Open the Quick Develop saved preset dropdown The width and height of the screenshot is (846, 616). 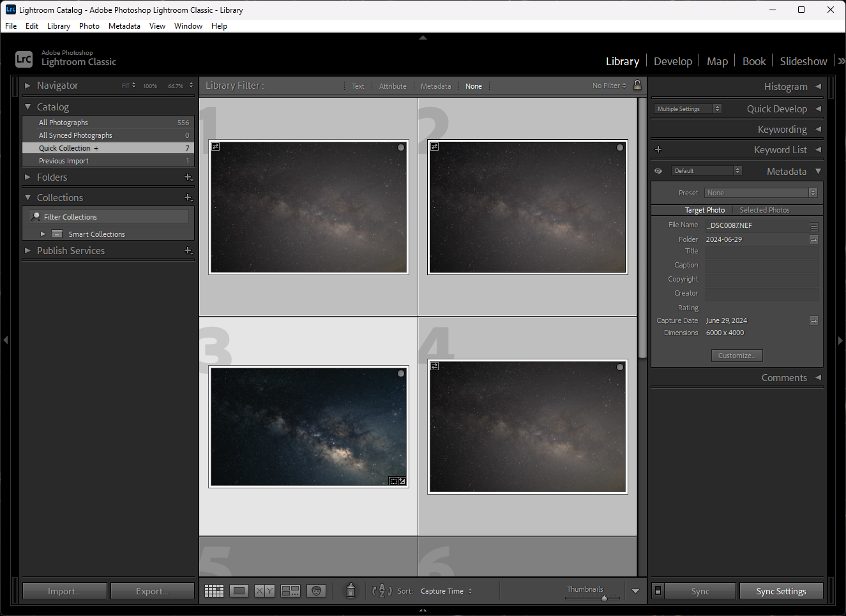688,109
